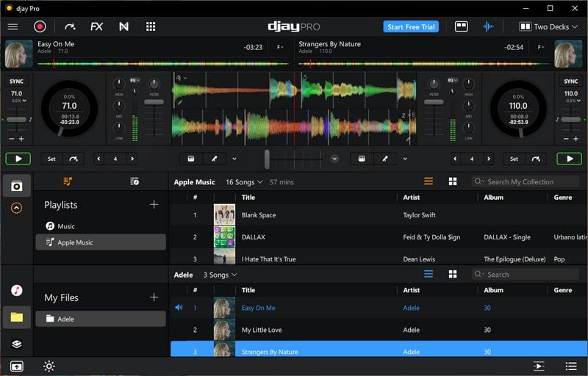Open the Automix arrow icon in top toolbar
This screenshot has width=588, height=376.
point(70,26)
